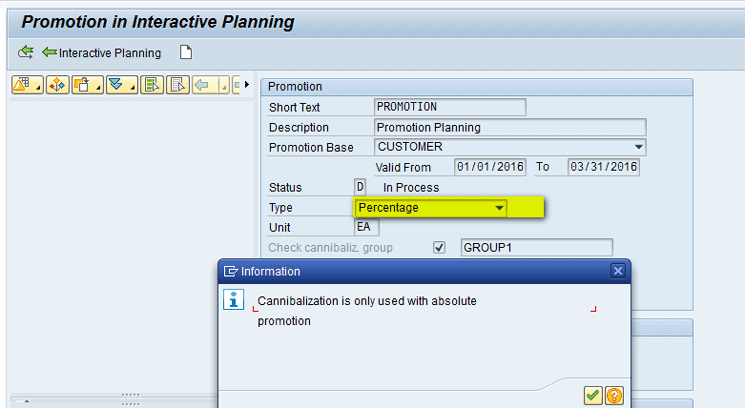This screenshot has height=408, width=745.
Task: Click the Short Text input field
Action: pyautogui.click(x=449, y=107)
